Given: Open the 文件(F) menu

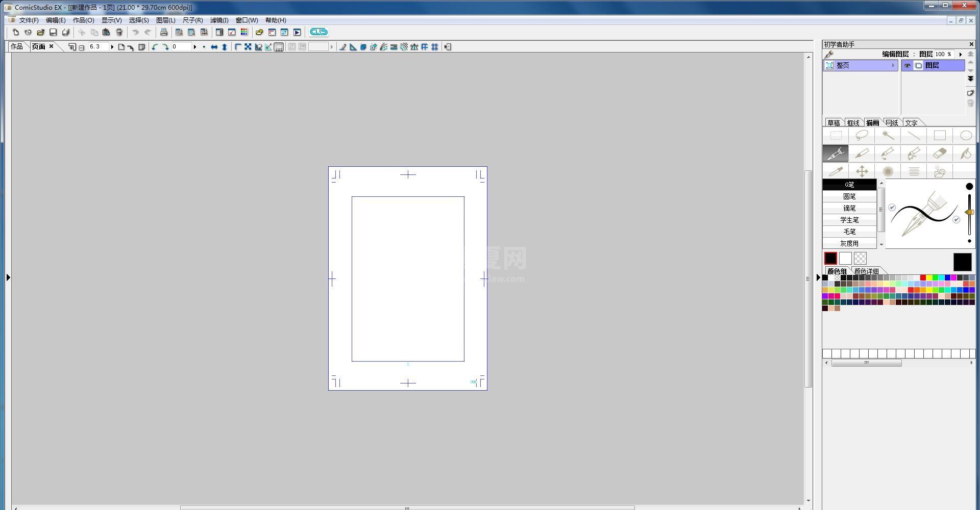Looking at the screenshot, I should pyautogui.click(x=29, y=20).
